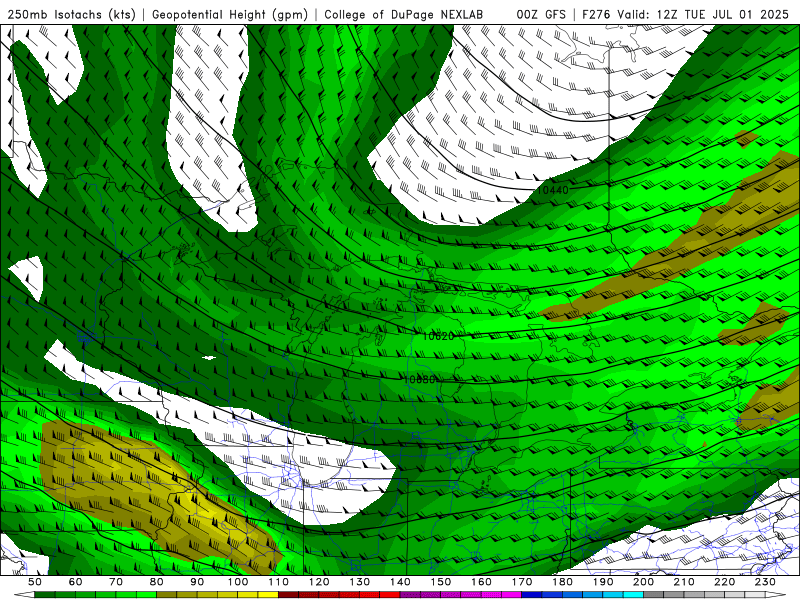Click first dark red swatch right of 110 mark
Viewport: 800px width, 600px height.
tap(289, 595)
